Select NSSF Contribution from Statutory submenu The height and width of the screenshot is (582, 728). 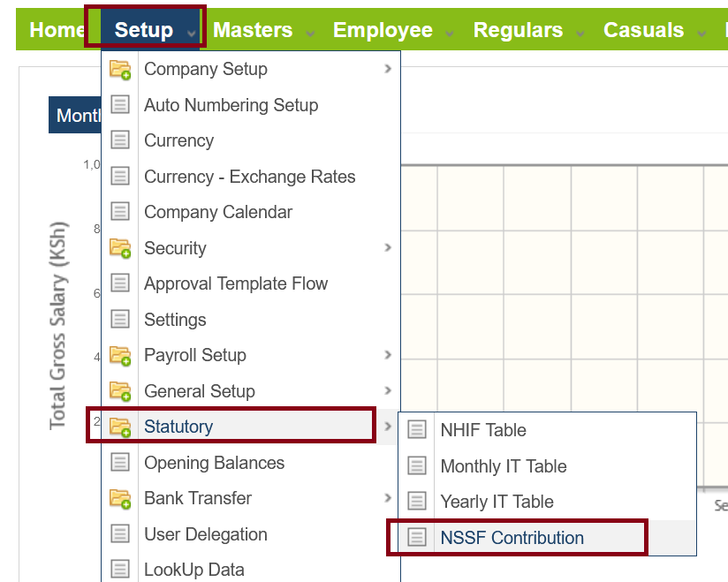(512, 538)
